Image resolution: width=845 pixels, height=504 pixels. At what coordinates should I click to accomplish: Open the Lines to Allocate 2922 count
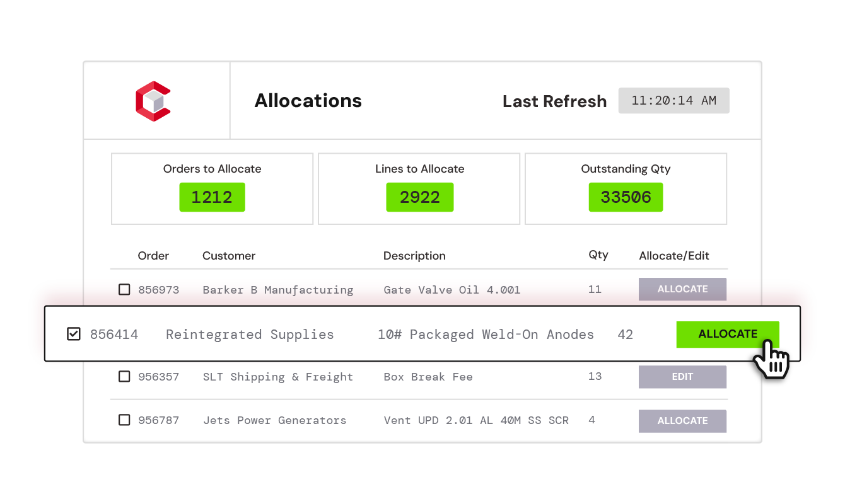tap(420, 197)
